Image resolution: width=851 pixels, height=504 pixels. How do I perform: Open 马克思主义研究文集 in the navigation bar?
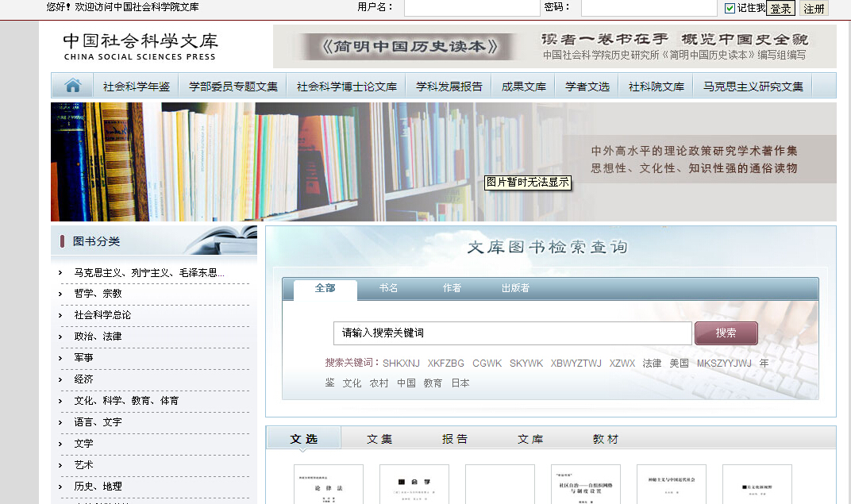753,87
